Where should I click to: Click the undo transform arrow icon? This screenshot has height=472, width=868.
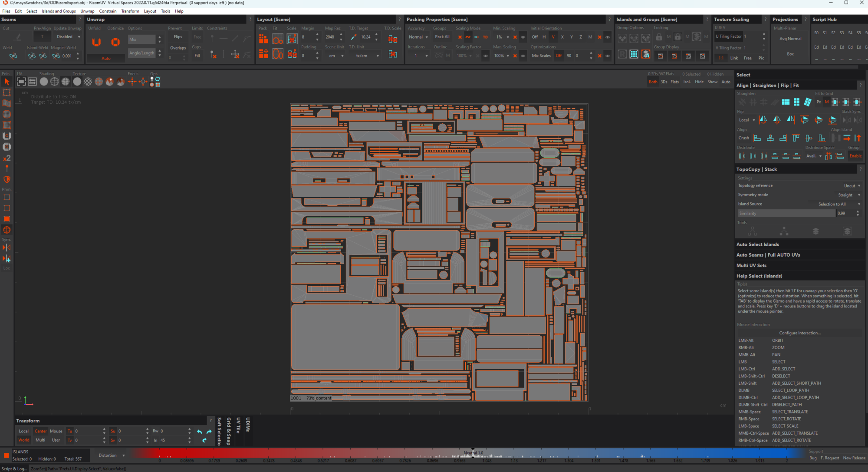[199, 432]
